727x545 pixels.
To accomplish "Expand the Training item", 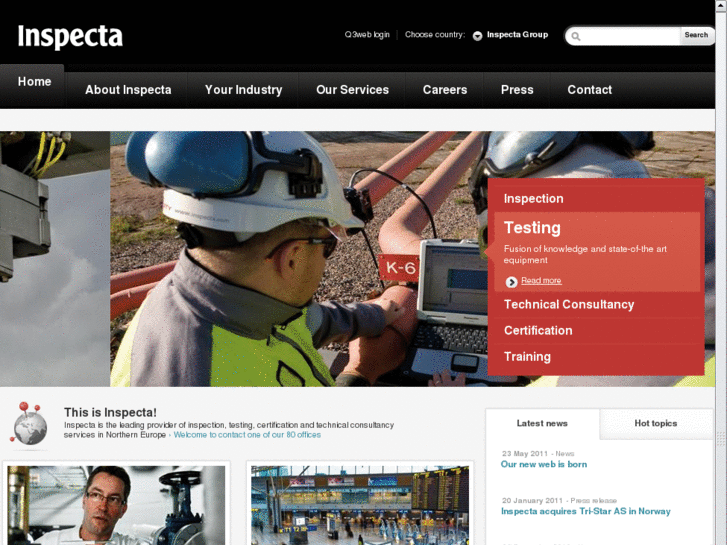I will (527, 357).
